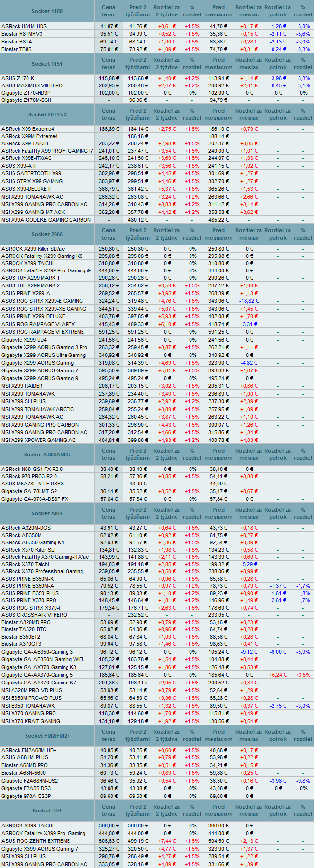Click ASUS ROG RAMPAGE VI EXTREME name
314x868 pixels.
coord(42,332)
